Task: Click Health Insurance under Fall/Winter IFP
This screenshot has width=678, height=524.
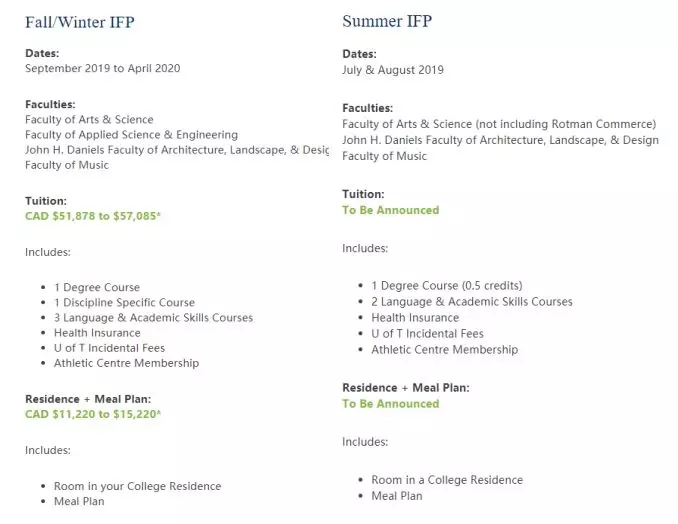Action: pos(97,333)
